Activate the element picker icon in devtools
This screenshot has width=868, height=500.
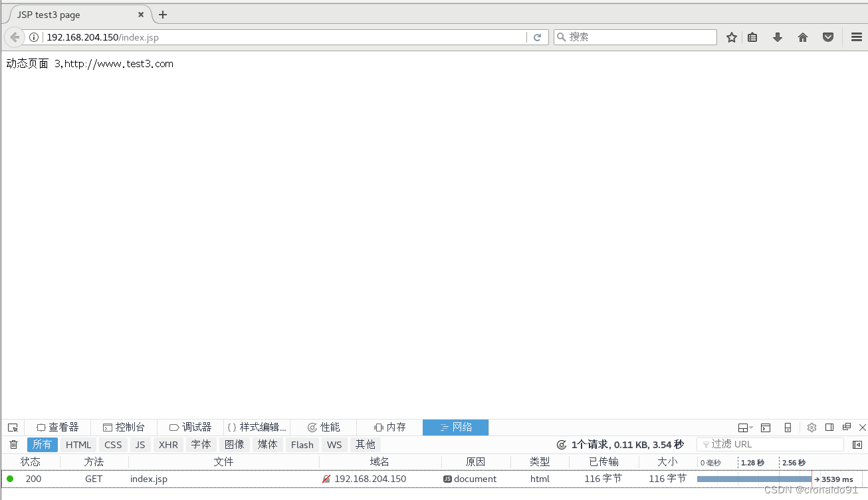click(x=13, y=428)
